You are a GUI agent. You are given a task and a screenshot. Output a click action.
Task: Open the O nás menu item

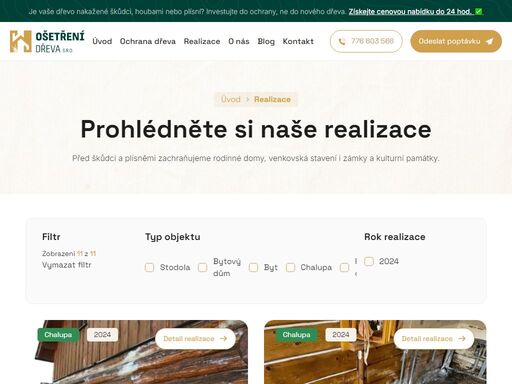(239, 41)
